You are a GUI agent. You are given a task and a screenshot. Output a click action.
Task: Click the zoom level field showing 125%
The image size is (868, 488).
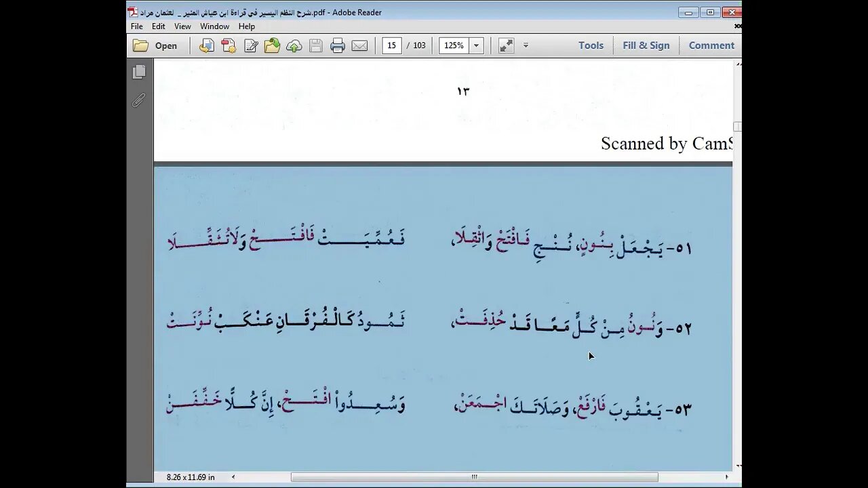(x=454, y=45)
